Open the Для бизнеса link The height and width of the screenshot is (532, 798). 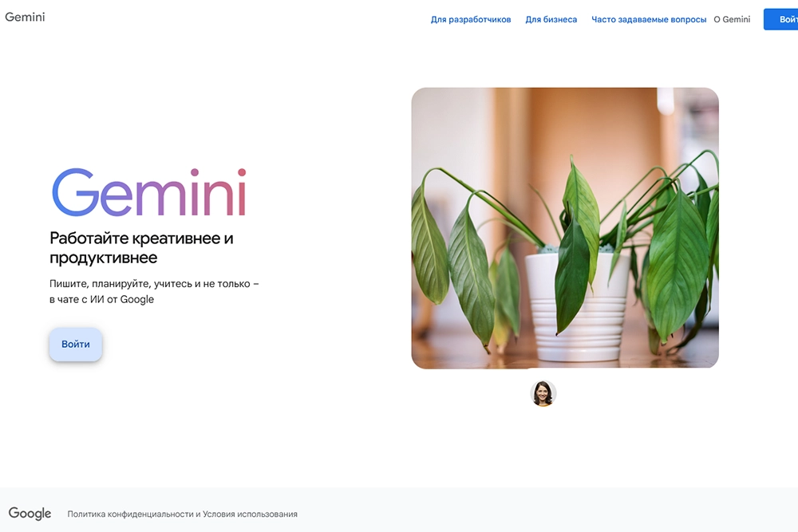pyautogui.click(x=551, y=19)
